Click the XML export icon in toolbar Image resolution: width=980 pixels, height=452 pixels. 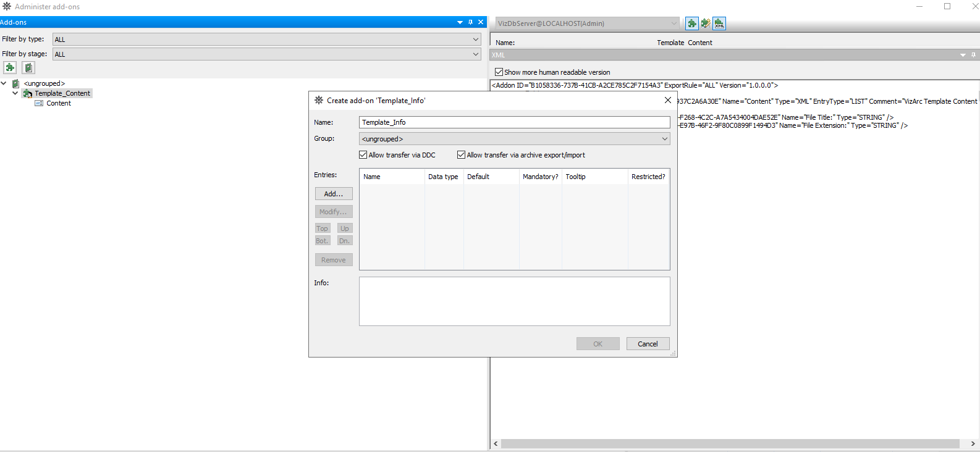click(719, 23)
